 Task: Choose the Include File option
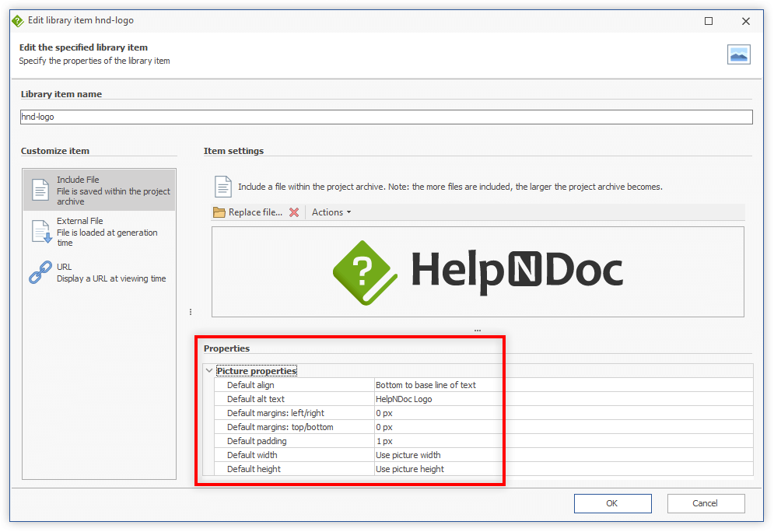point(100,190)
